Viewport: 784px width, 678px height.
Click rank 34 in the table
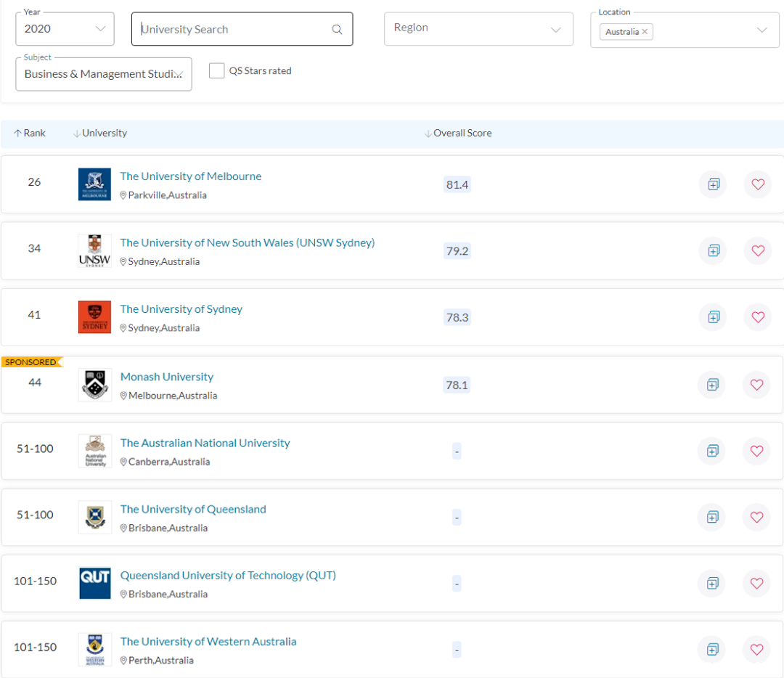pyautogui.click(x=34, y=248)
